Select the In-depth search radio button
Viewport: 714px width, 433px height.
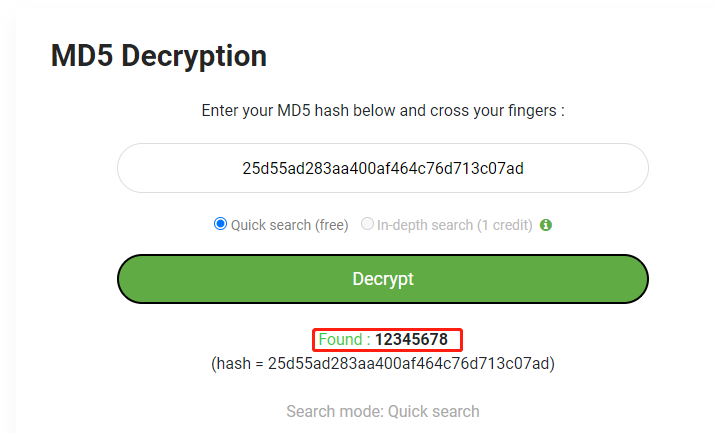click(x=367, y=224)
